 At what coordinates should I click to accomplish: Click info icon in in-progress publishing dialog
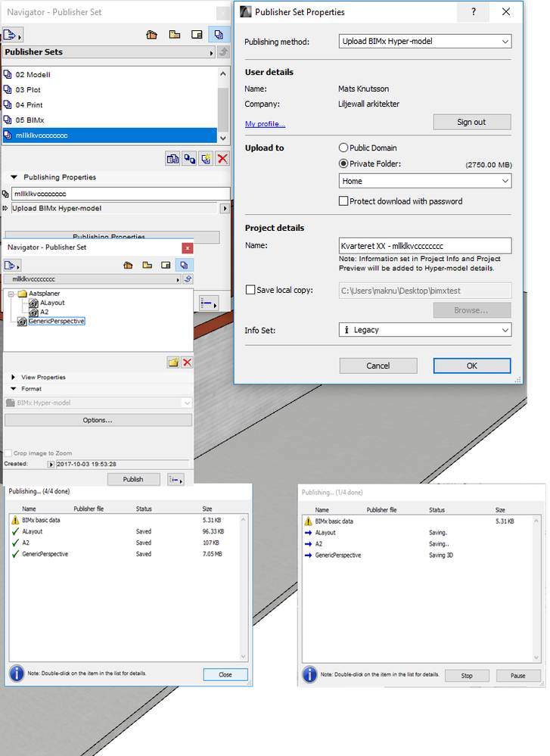point(309,674)
